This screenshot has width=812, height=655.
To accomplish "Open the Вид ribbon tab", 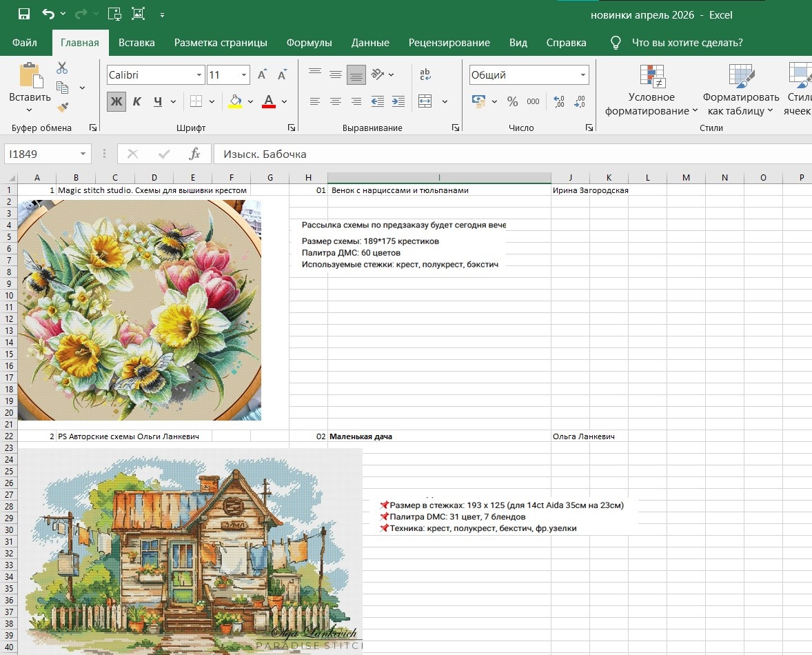I will (x=518, y=43).
